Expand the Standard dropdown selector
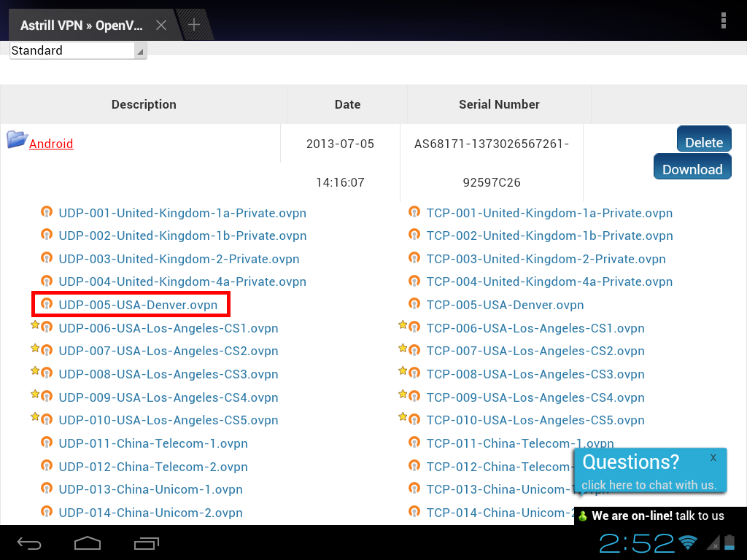This screenshot has height=560, width=747. 78,50
